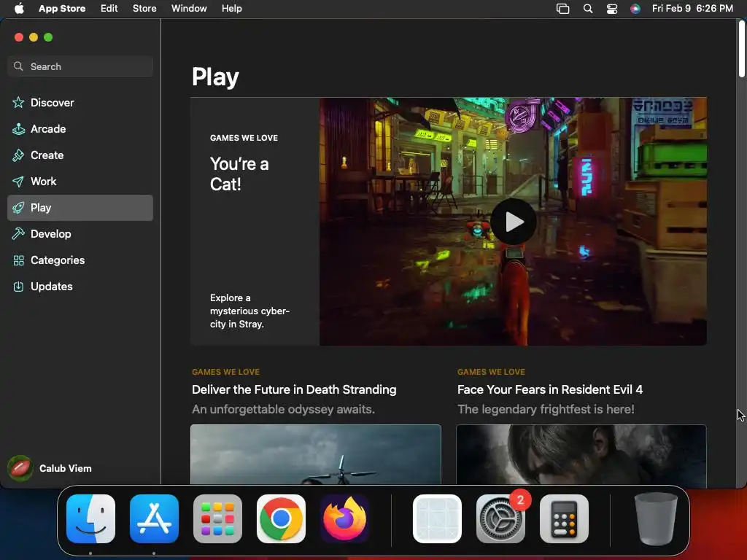This screenshot has width=747, height=560.
Task: Click the 'Play' page heading
Action: coord(215,77)
